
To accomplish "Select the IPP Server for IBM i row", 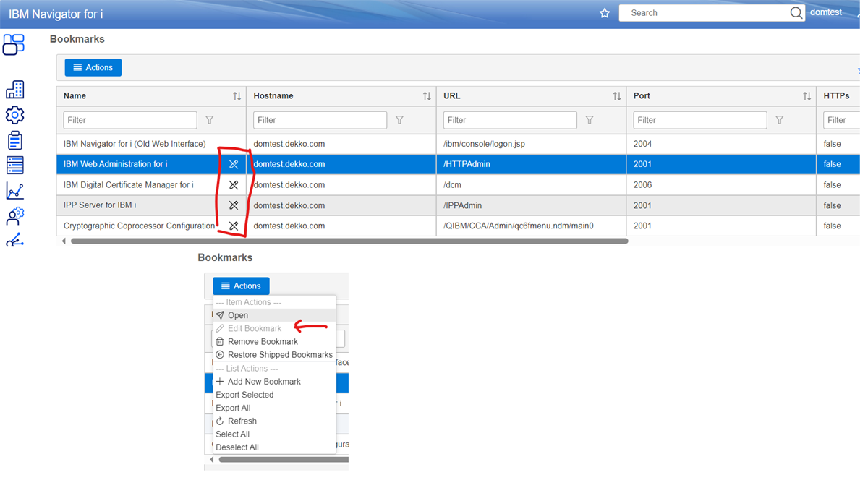I will 458,205.
